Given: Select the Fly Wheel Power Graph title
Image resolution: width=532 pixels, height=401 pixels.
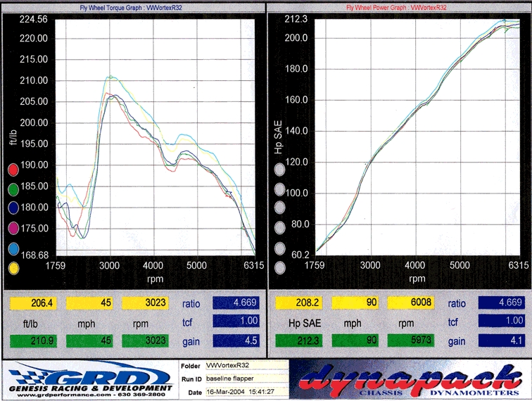Looking at the screenshot, I should (x=398, y=7).
